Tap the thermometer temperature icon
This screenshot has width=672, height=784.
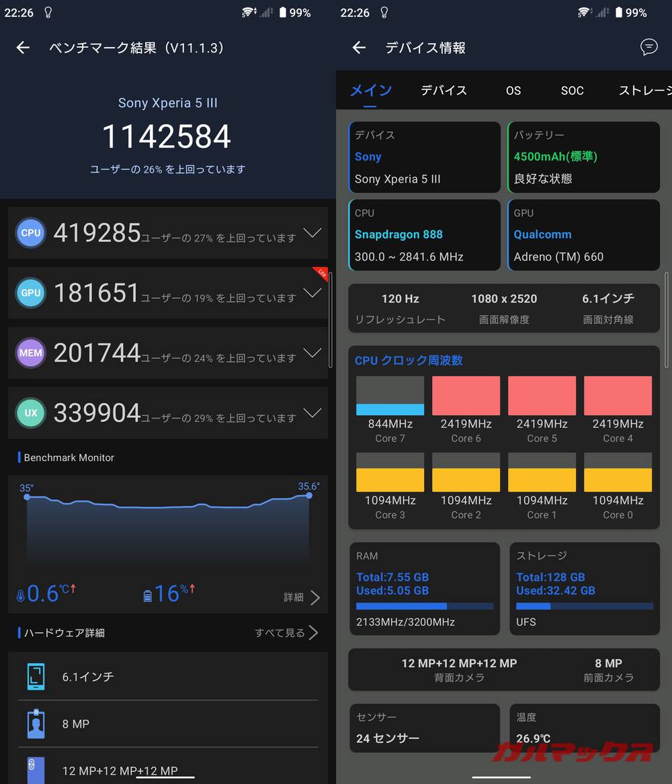point(21,596)
